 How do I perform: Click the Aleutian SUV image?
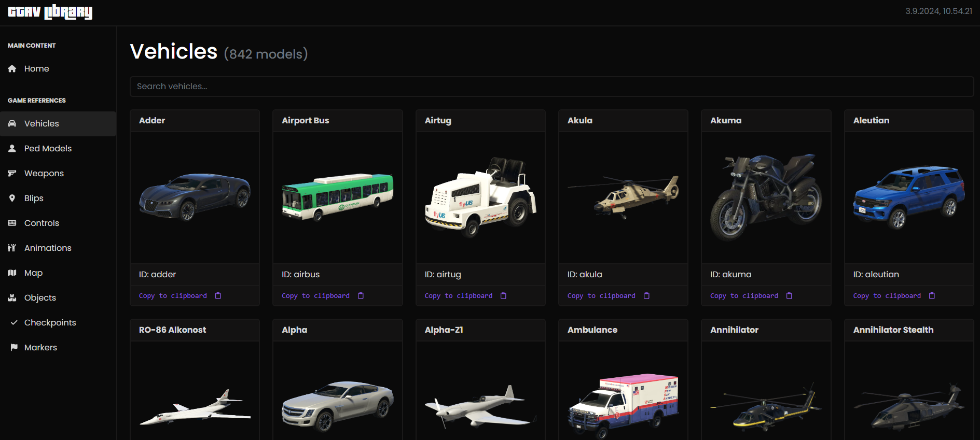click(909, 197)
